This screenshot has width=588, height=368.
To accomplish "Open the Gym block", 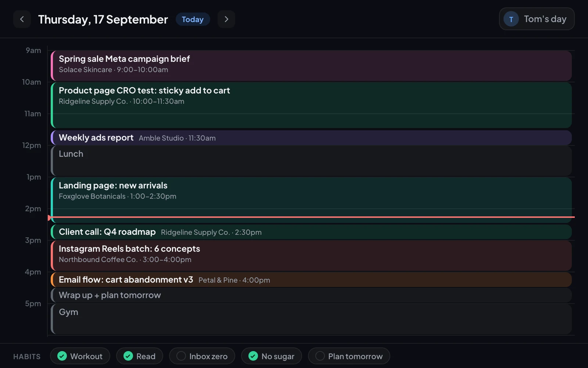I will [x=311, y=319].
